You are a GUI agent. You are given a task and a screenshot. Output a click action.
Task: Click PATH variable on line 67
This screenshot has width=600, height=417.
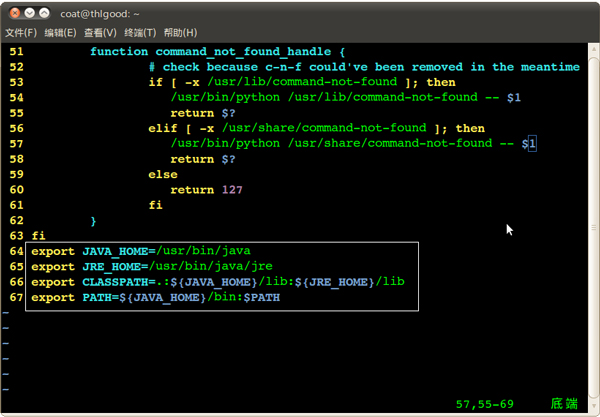97,298
